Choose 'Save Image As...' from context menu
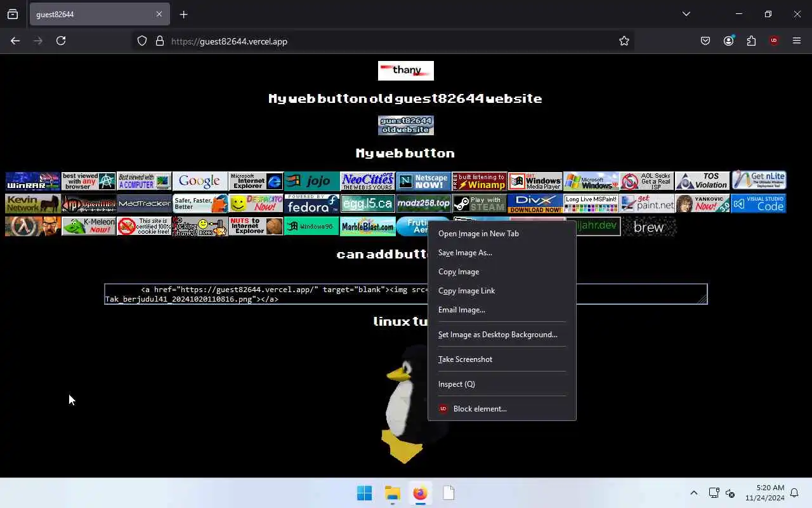This screenshot has height=508, width=812. (502, 253)
